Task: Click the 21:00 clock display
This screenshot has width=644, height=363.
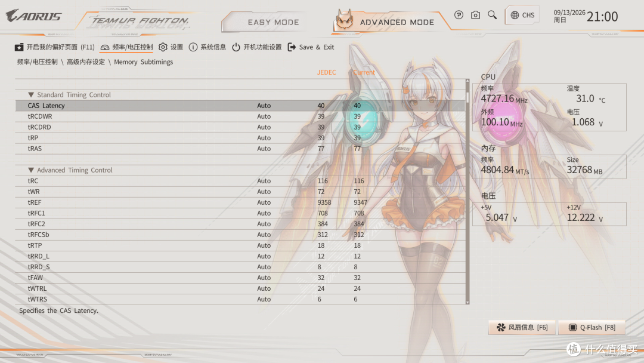Action: tap(602, 17)
